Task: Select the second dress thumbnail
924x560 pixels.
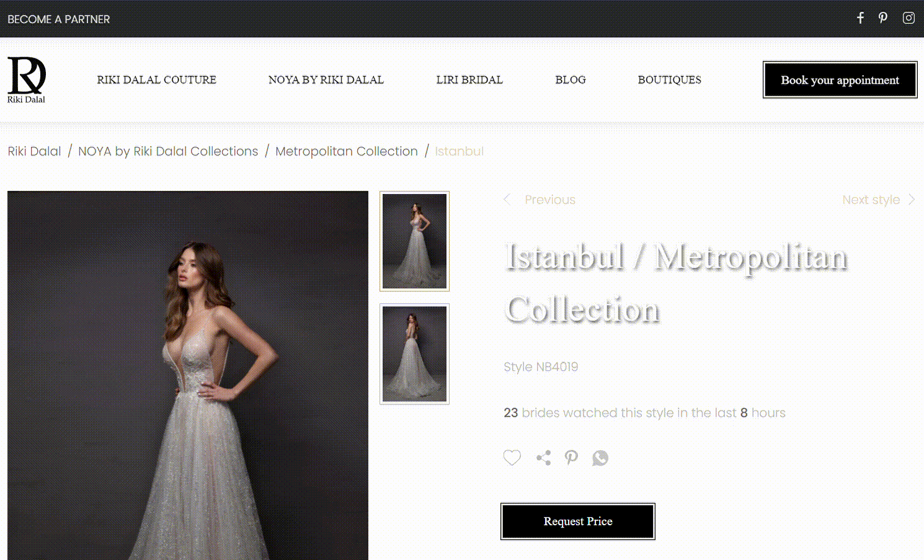Action: pyautogui.click(x=414, y=354)
